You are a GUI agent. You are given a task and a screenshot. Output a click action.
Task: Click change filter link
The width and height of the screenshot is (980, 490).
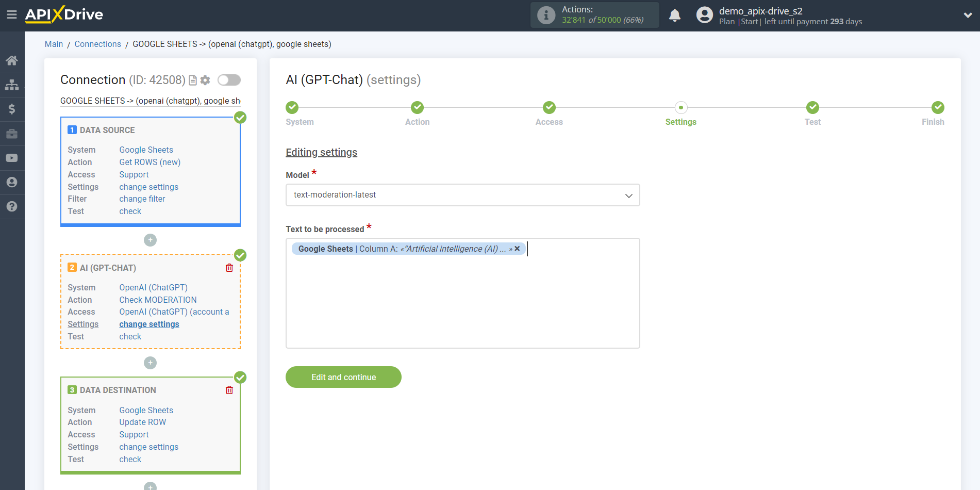142,199
